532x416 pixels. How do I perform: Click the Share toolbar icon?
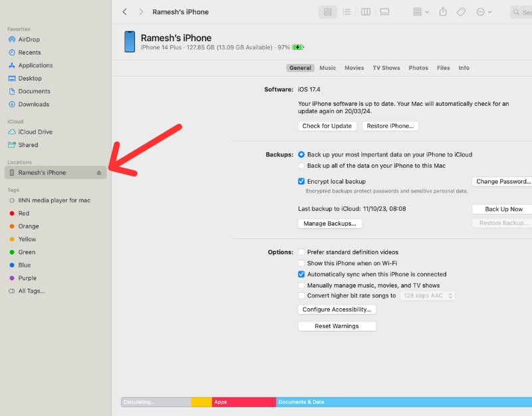[443, 12]
